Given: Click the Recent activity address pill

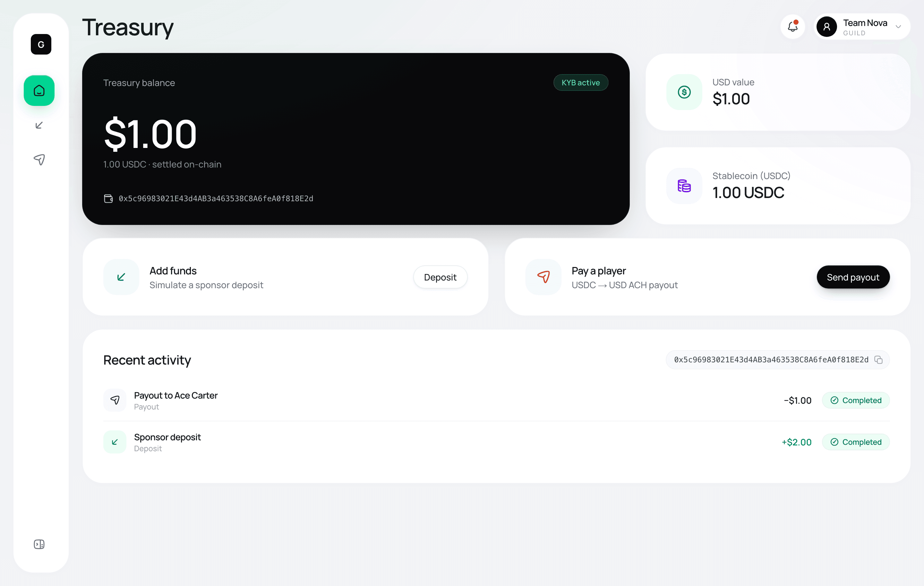Looking at the screenshot, I should click(777, 359).
